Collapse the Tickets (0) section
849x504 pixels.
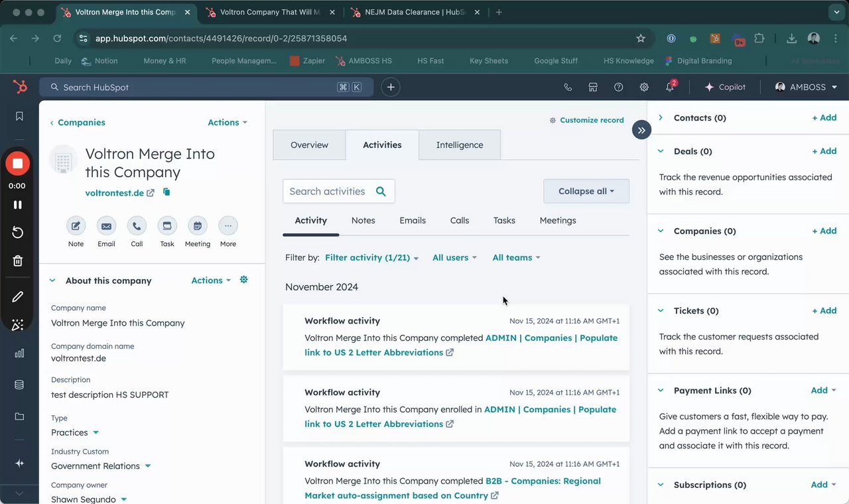pyautogui.click(x=661, y=310)
